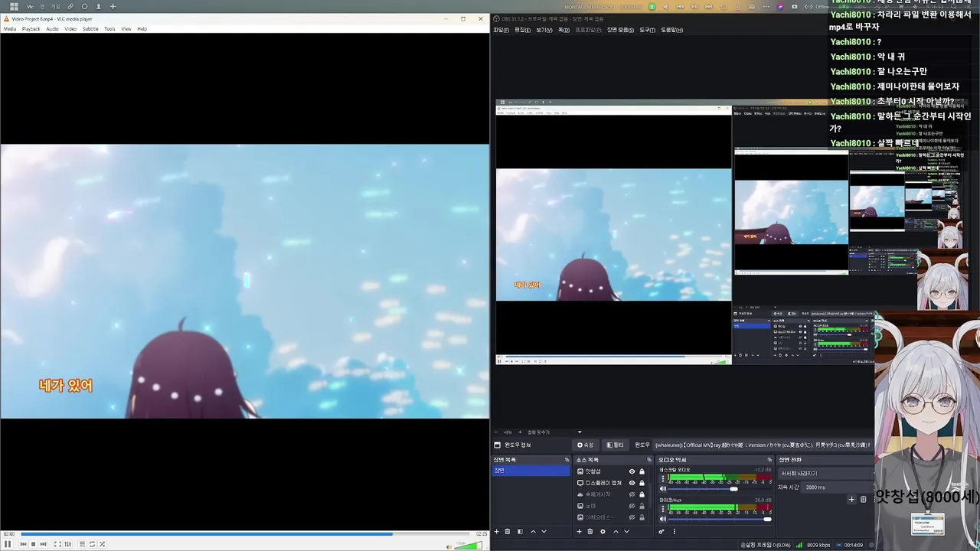Open advanced audio properties in mixer
Image resolution: width=980 pixels, height=551 pixels.
[661, 532]
